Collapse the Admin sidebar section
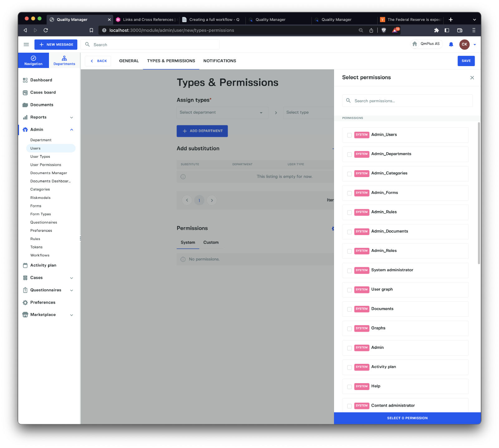 (x=71, y=130)
